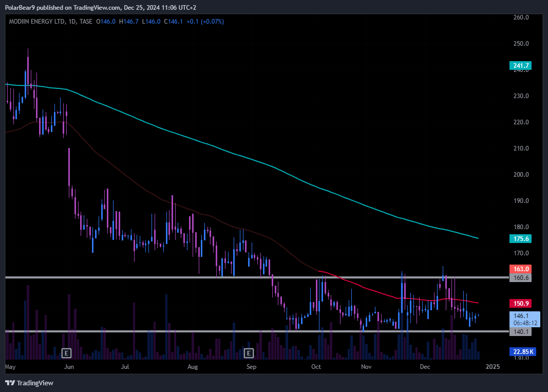Viewport: 548px width, 392px height.
Task: Click the earnings E marker near September
Action: tap(249, 353)
